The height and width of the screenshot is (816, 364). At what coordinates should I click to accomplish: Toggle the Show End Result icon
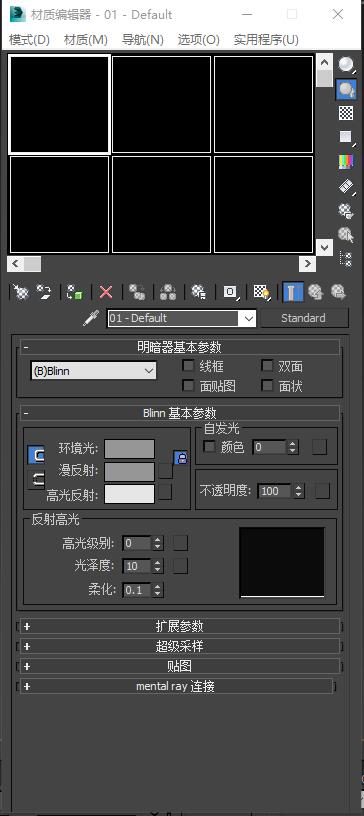292,292
